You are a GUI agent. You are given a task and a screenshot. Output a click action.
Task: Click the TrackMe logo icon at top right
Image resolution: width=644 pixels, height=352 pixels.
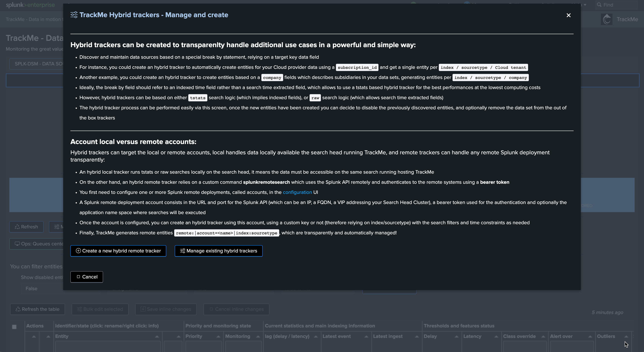pos(606,19)
